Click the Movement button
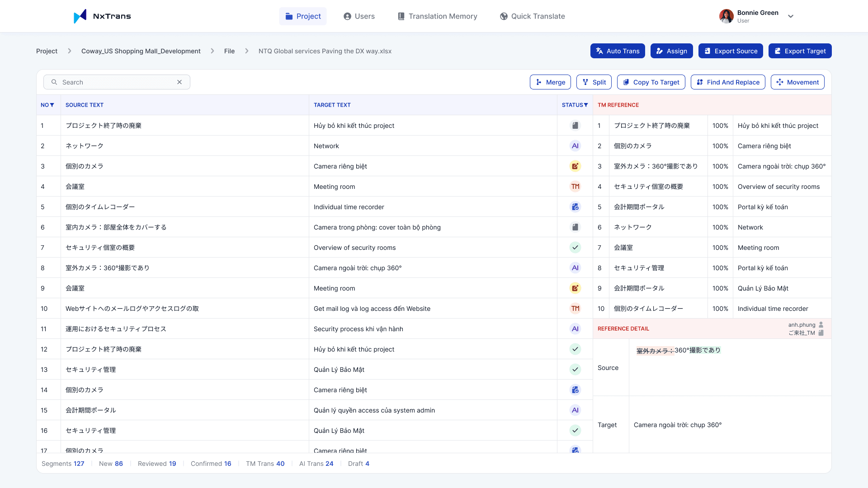868x488 pixels. click(x=797, y=82)
